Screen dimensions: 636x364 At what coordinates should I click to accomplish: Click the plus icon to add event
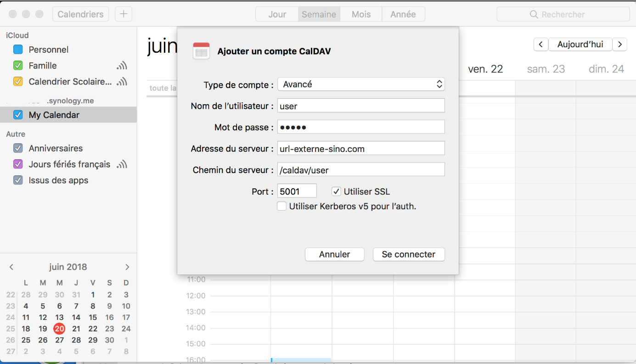[x=123, y=14]
